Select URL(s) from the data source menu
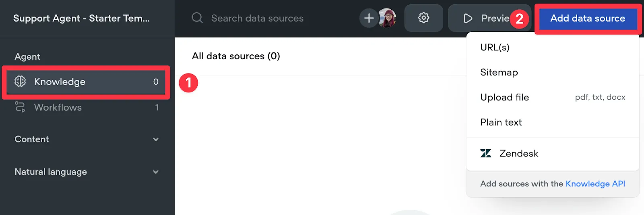The height and width of the screenshot is (215, 644). tap(553, 47)
